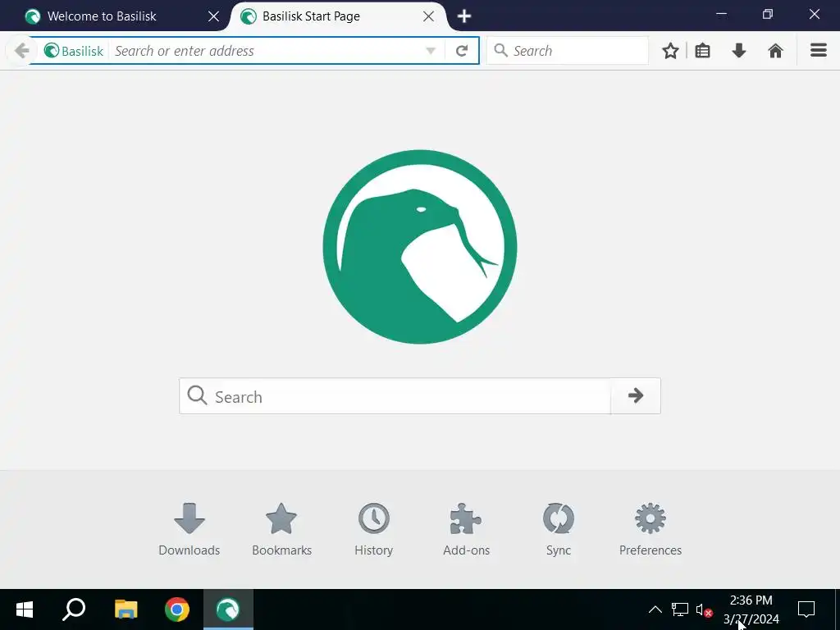Show your bookmarks list icon
This screenshot has height=630, width=840.
(702, 51)
